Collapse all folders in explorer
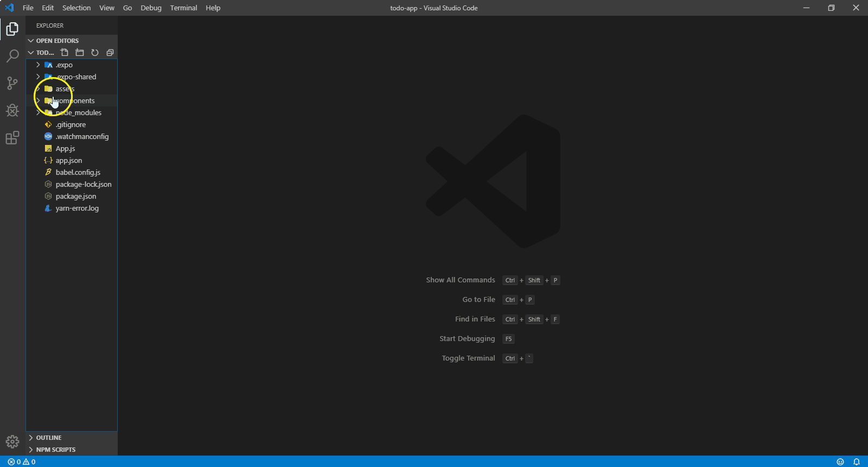The image size is (868, 467). [x=110, y=53]
